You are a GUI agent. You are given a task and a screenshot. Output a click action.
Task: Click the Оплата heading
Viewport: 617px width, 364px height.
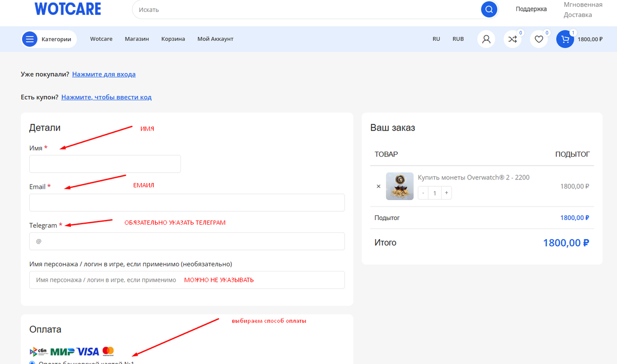tap(45, 330)
